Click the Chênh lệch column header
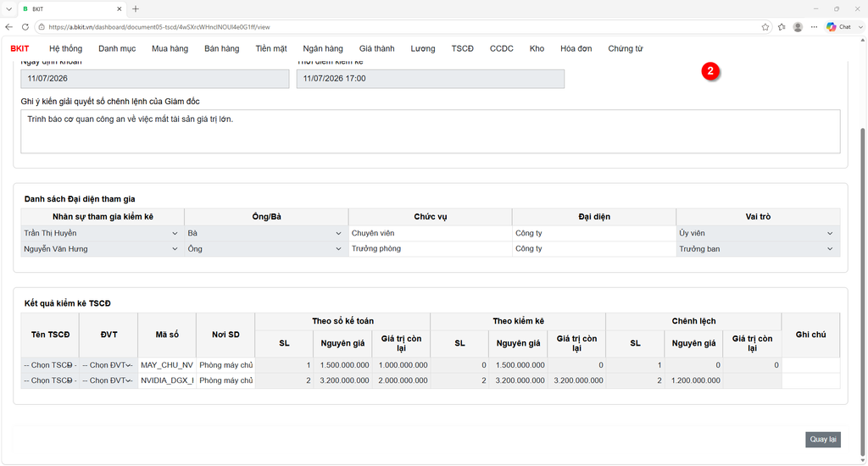Viewport: 868px width, 466px height. [x=693, y=321]
